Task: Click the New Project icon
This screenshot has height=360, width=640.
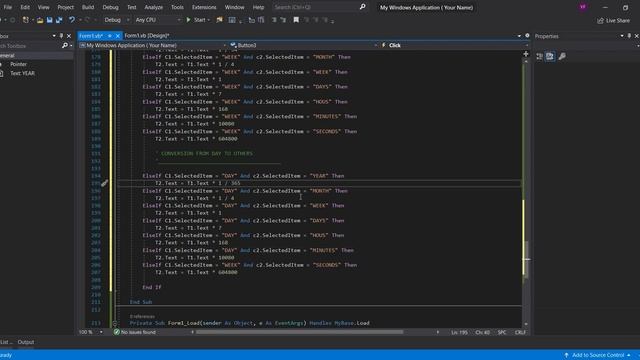Action: point(26,20)
